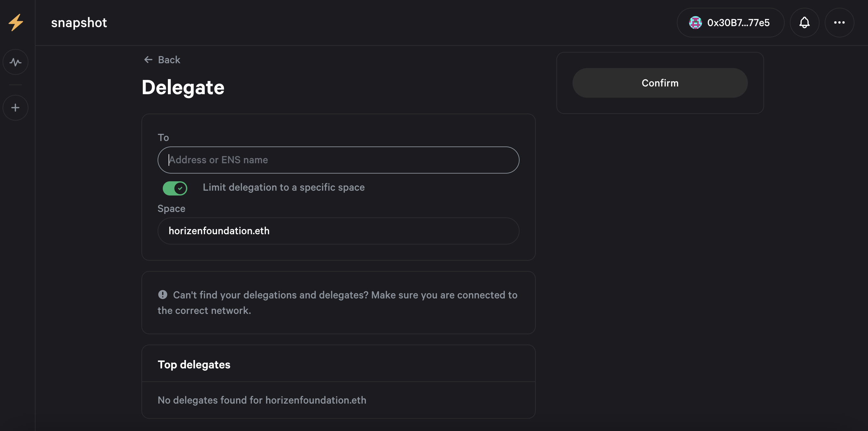Click the horizonfoundation.eth space field
868x431 pixels.
[x=339, y=231]
